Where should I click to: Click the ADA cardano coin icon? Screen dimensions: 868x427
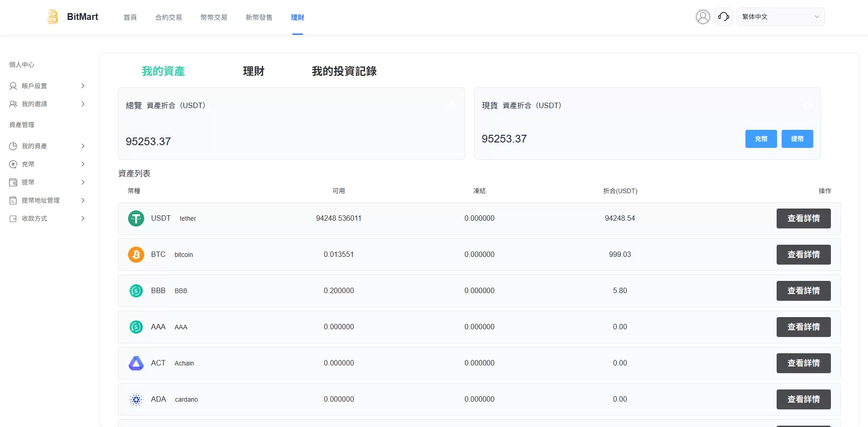tap(136, 399)
